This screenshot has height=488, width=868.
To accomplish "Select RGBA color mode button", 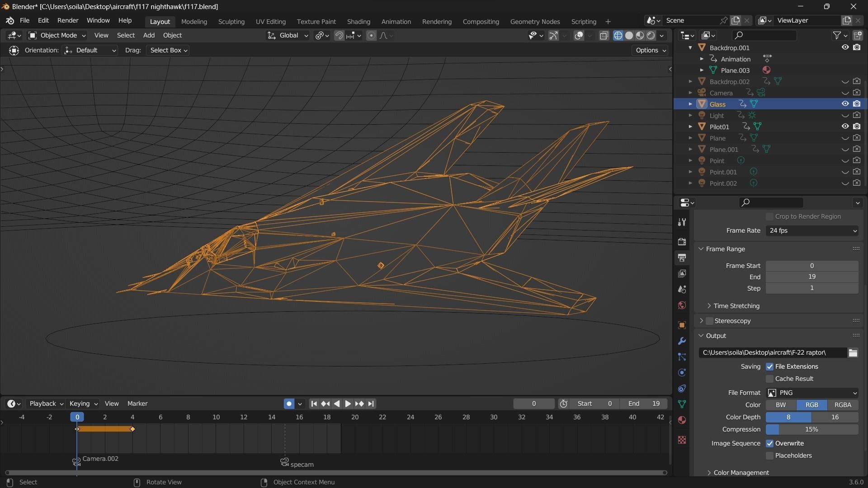I will [842, 405].
